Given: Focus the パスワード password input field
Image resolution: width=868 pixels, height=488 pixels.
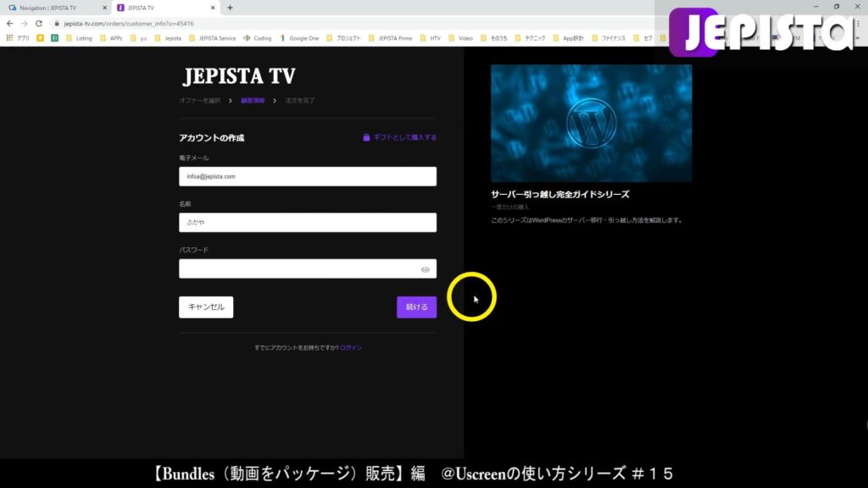Looking at the screenshot, I should pos(307,269).
